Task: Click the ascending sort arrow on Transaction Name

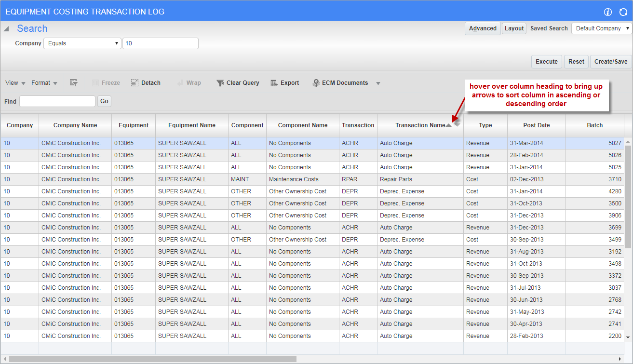Action: pyautogui.click(x=448, y=125)
